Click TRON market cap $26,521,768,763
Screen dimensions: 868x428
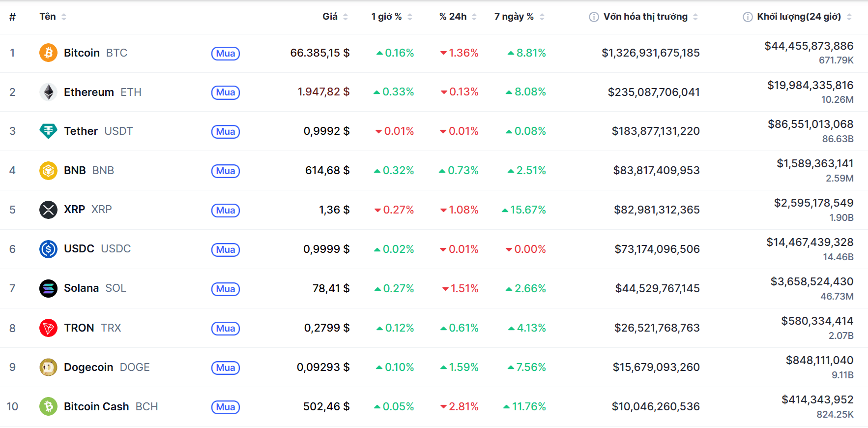point(657,328)
